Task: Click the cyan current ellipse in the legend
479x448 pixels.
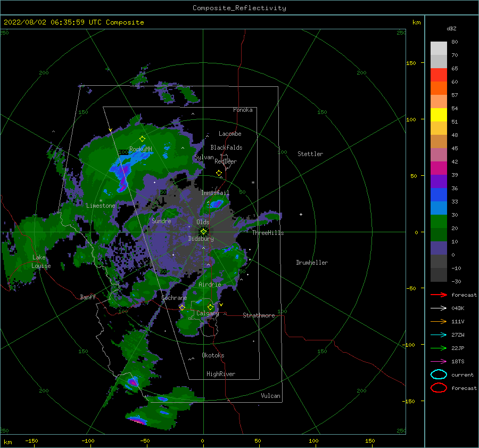Action: 439,374
